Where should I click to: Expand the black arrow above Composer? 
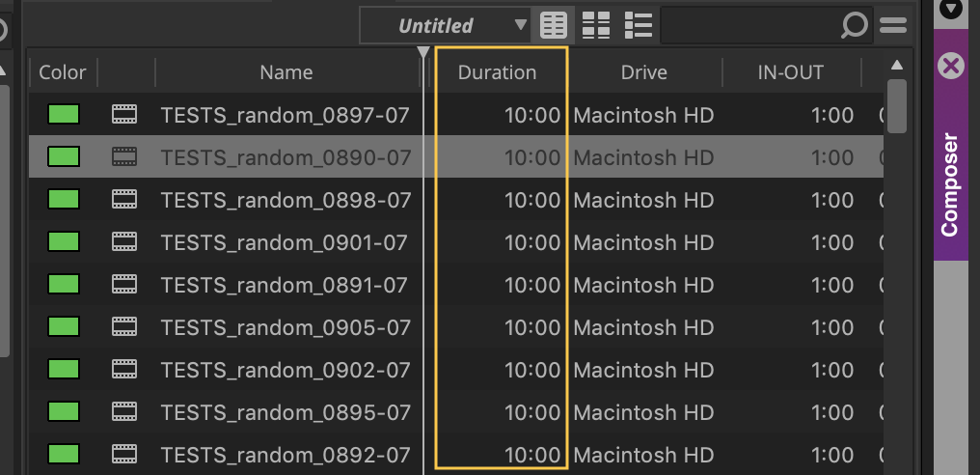(951, 9)
